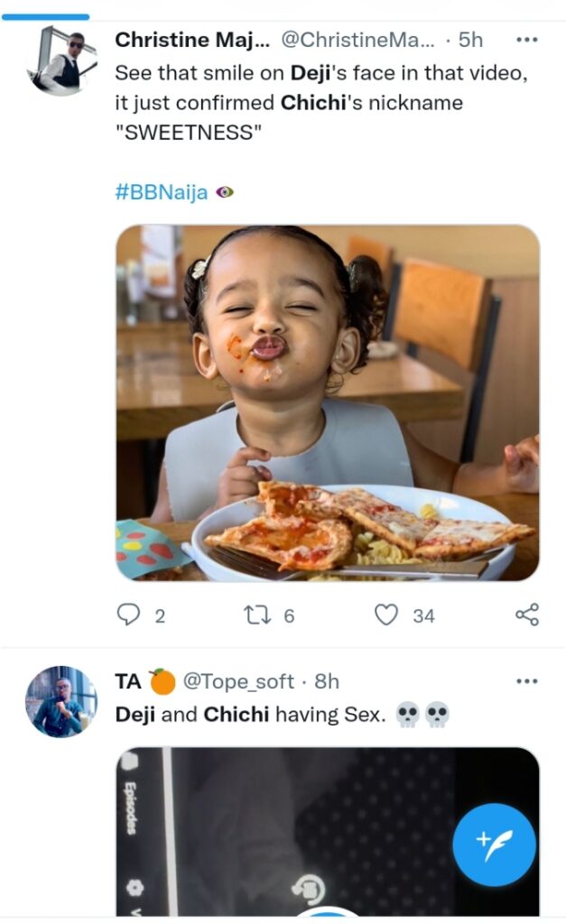This screenshot has height=924, width=566.
Task: Open the Christine Maj display name
Action: (x=192, y=41)
